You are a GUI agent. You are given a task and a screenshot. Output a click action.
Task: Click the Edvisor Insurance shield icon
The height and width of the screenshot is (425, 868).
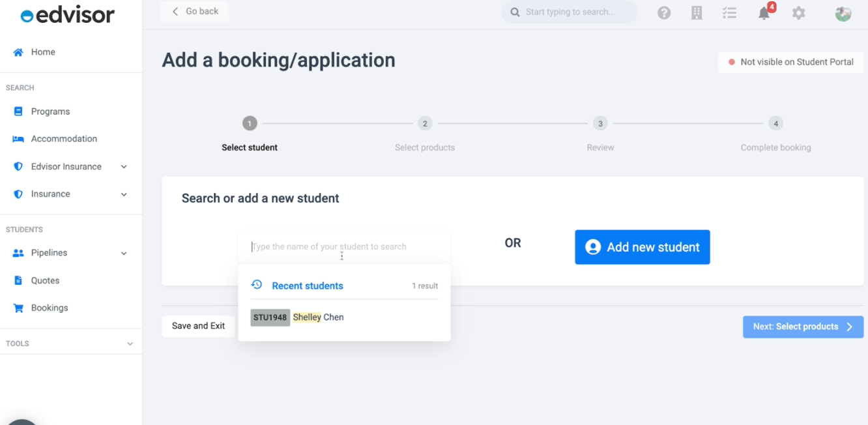tap(18, 167)
